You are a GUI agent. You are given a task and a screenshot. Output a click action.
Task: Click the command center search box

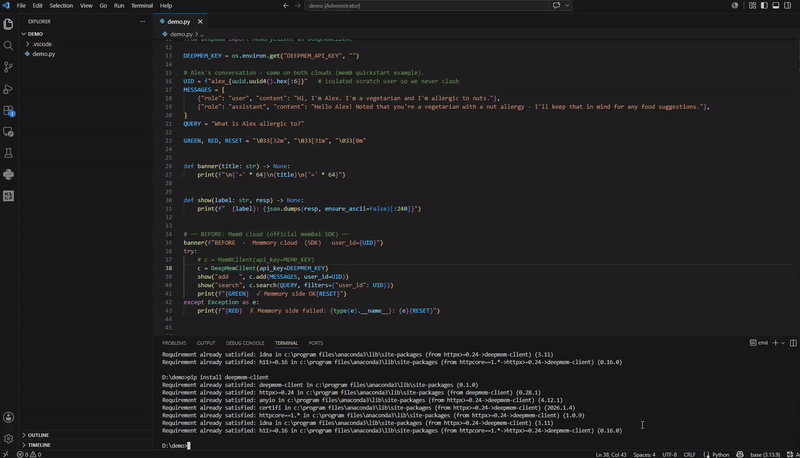tap(427, 6)
